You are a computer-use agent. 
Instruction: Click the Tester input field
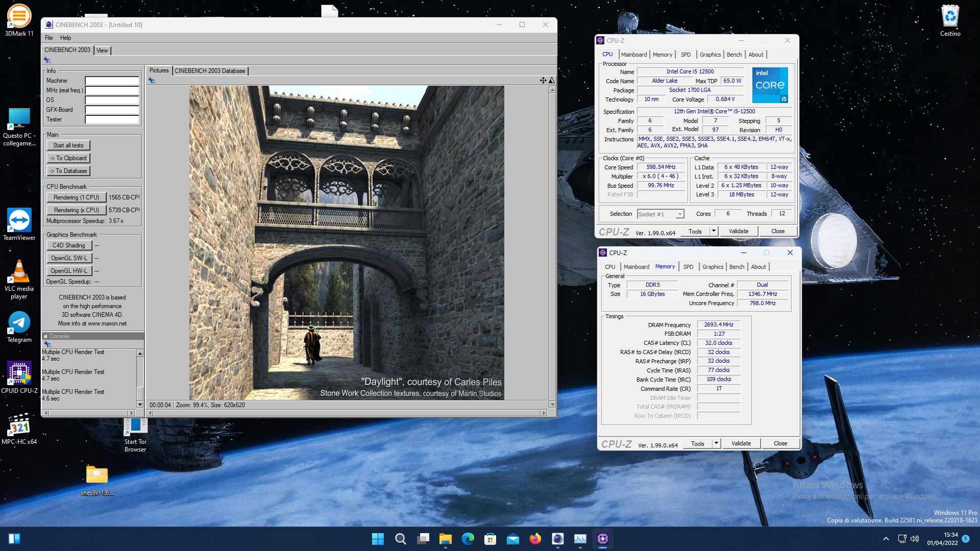112,119
